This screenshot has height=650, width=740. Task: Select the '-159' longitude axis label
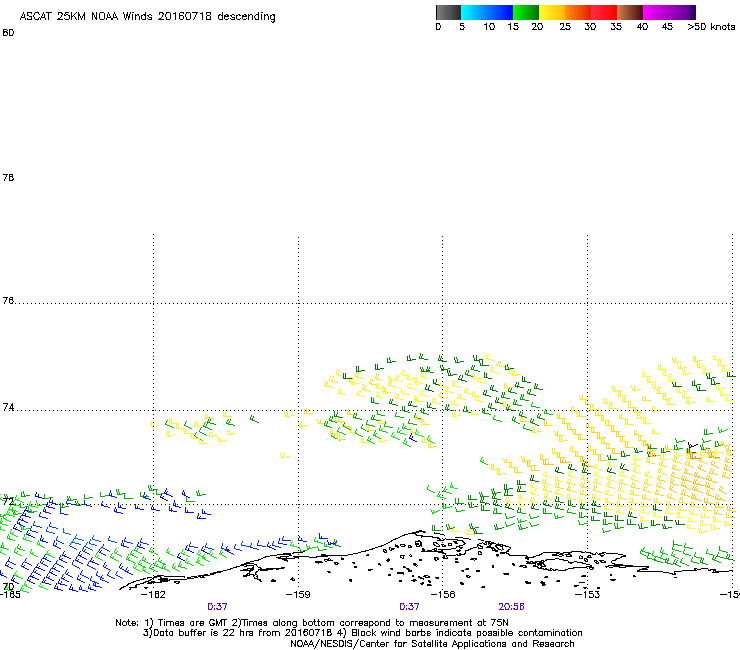pyautogui.click(x=298, y=595)
